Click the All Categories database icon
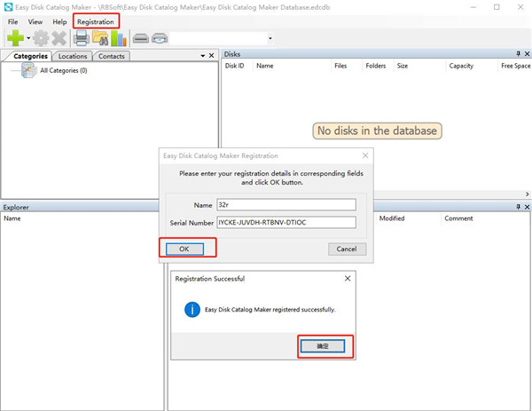The image size is (532, 411). 29,70
